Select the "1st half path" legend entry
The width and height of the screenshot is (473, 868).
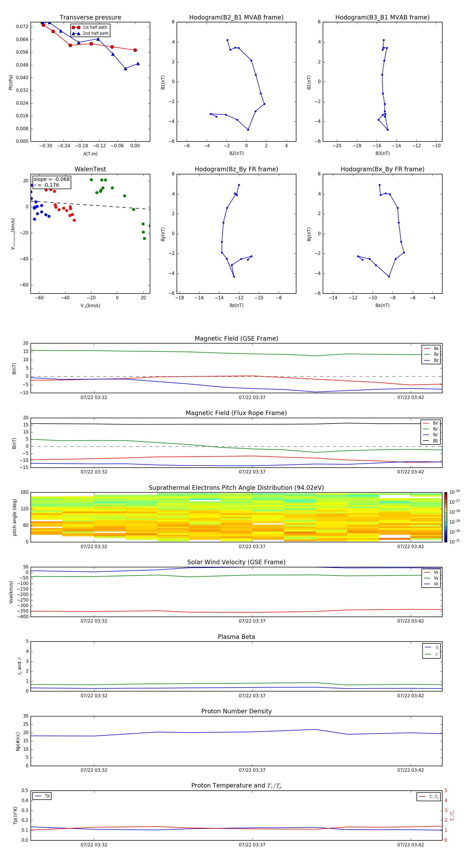[90, 27]
